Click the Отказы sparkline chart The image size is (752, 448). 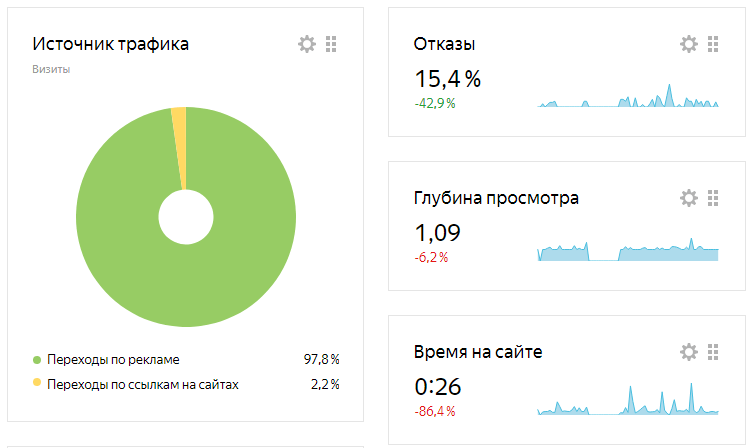[628, 95]
